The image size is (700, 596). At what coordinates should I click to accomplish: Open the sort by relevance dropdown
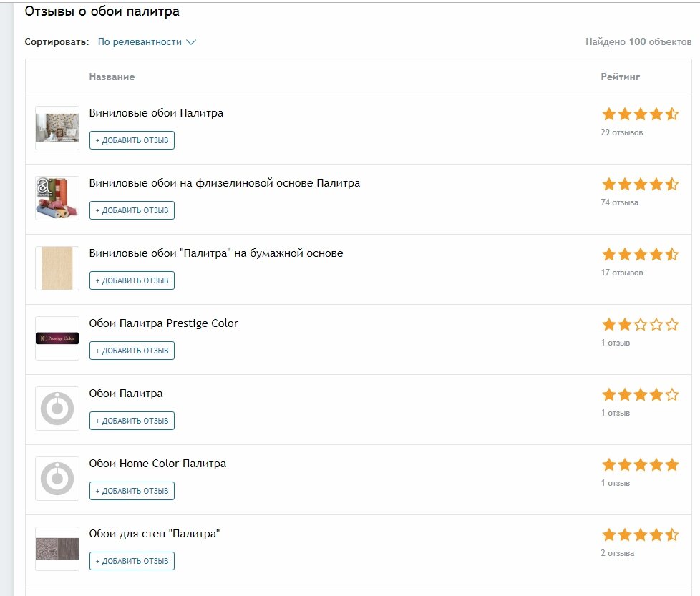(140, 41)
